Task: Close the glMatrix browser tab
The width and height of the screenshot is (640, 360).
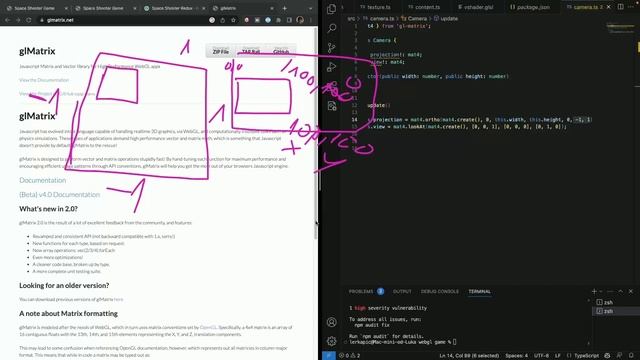Action: tap(272, 8)
